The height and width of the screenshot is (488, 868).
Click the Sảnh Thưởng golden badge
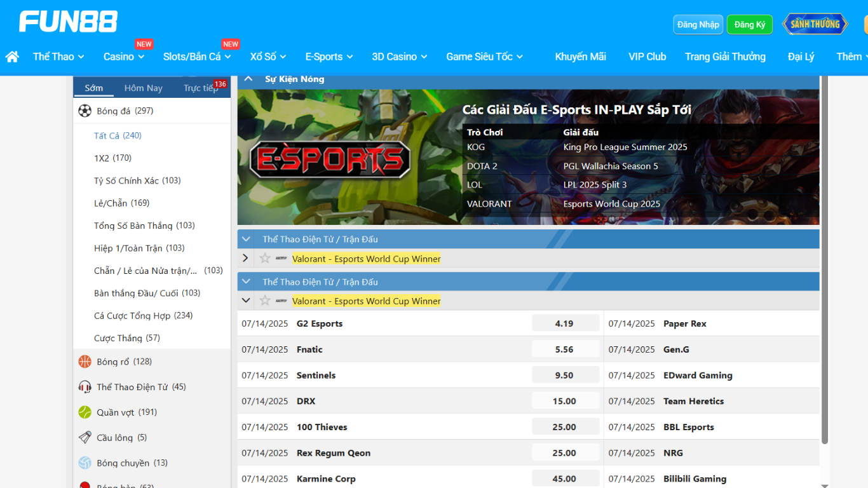point(815,24)
